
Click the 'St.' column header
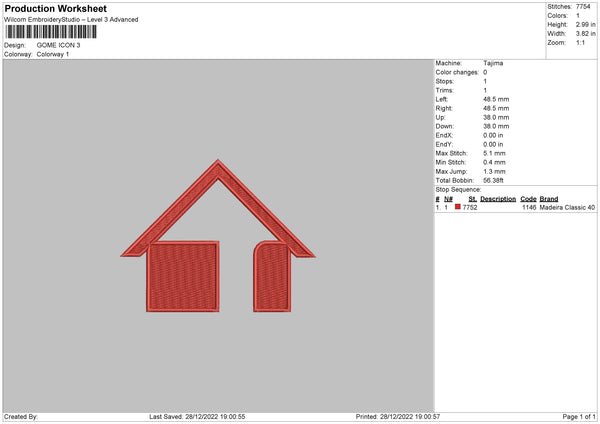(472, 199)
